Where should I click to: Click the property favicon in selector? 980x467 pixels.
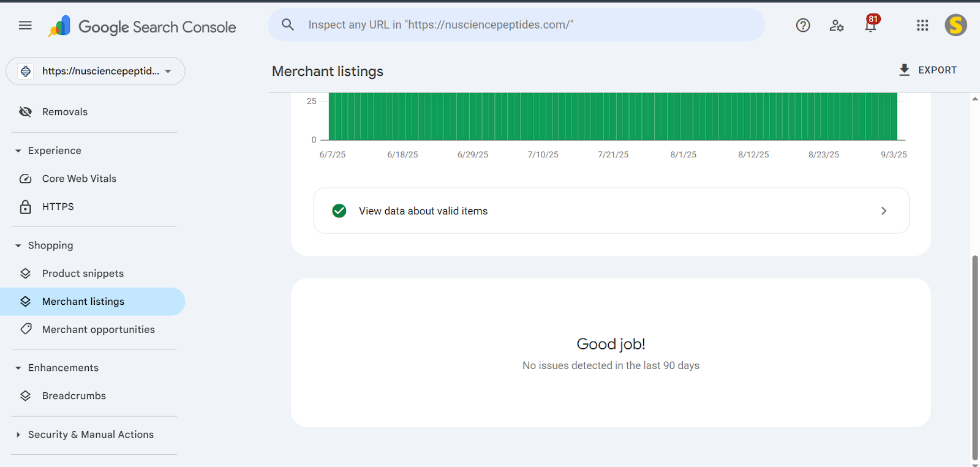pos(26,71)
